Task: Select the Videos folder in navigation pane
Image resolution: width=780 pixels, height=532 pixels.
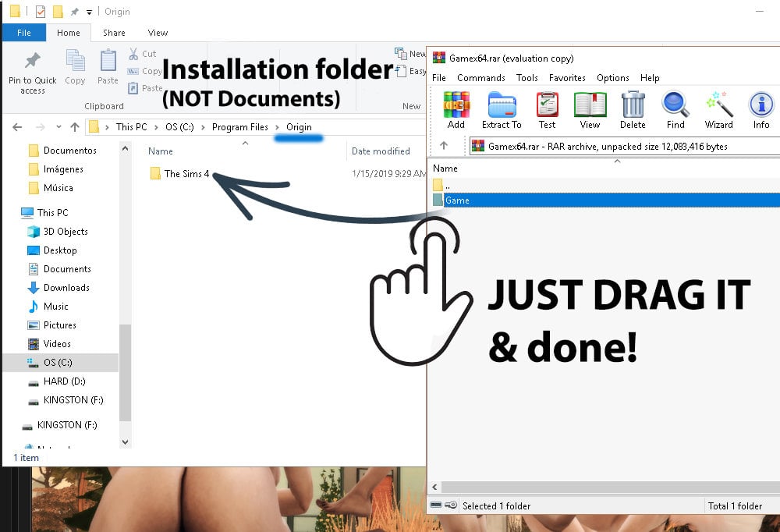Action: (57, 344)
